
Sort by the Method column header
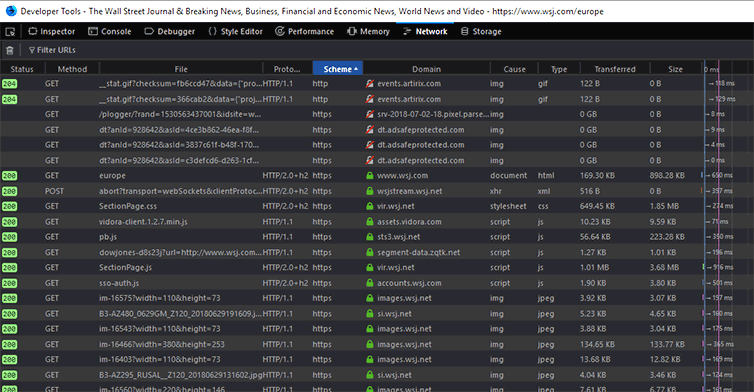click(x=72, y=69)
